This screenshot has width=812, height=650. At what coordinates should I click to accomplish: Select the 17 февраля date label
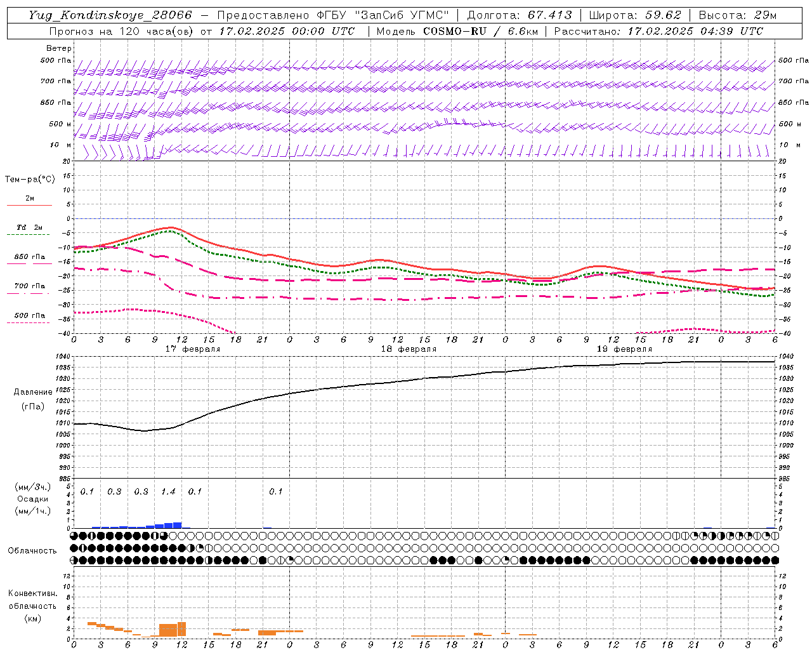[193, 349]
